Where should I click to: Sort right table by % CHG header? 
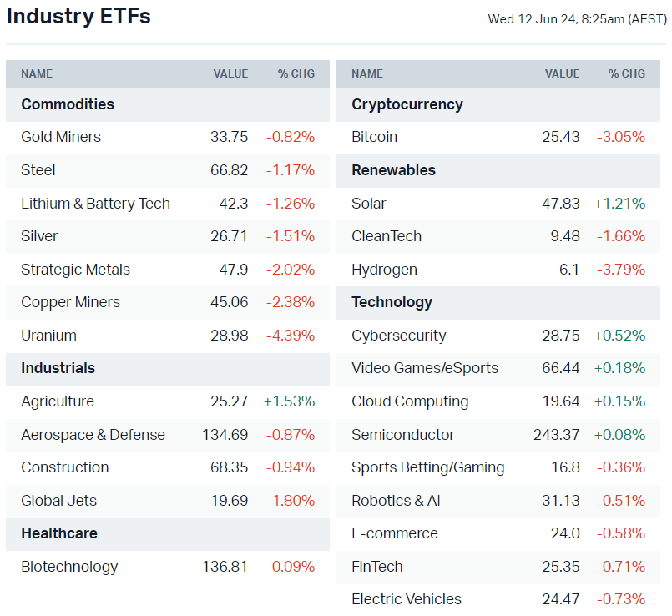[626, 73]
